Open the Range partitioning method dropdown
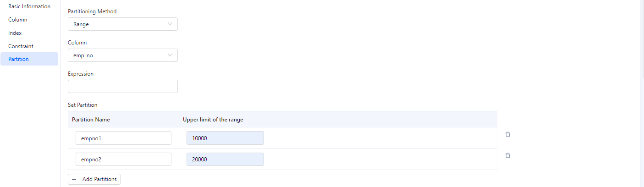The height and width of the screenshot is (187, 644). [x=122, y=24]
